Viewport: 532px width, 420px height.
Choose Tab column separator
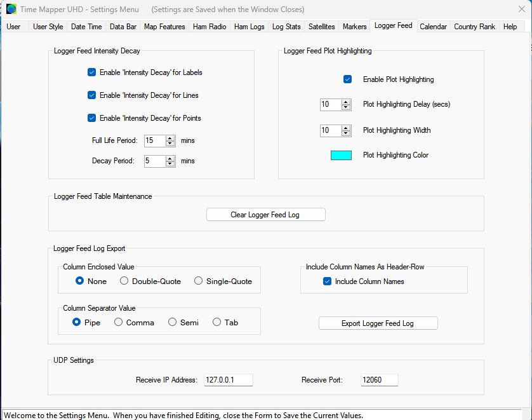tap(217, 322)
